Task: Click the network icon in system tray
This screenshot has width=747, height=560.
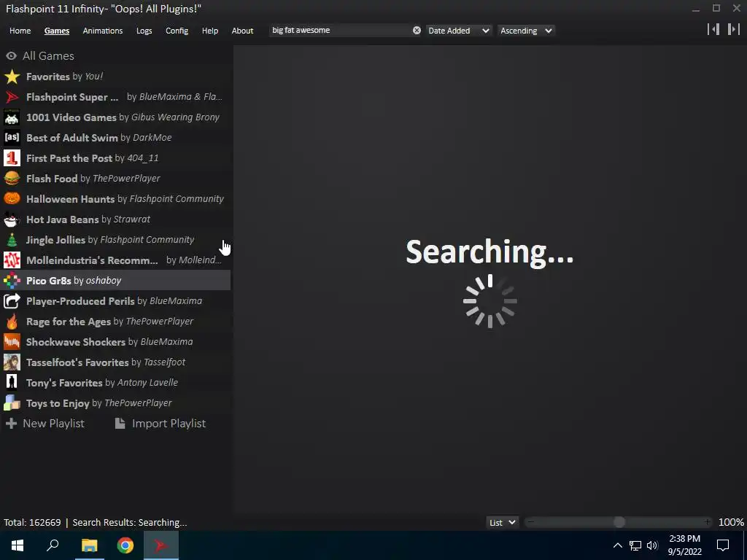Action: pos(635,545)
